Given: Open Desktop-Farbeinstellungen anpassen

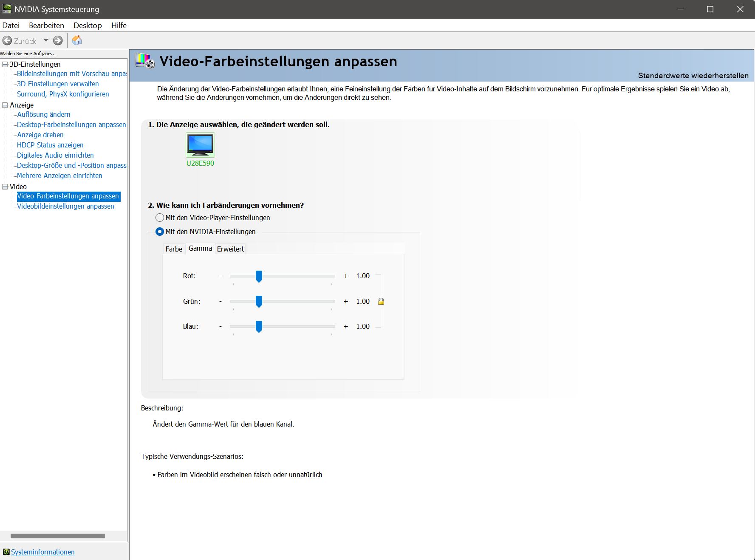Looking at the screenshot, I should tap(71, 124).
